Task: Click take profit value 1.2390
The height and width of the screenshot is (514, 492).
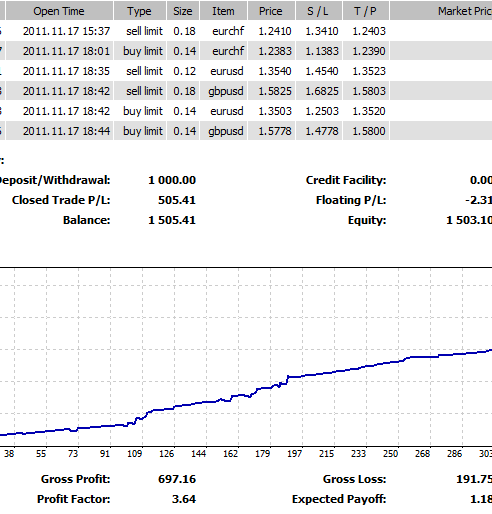Action: [x=369, y=51]
